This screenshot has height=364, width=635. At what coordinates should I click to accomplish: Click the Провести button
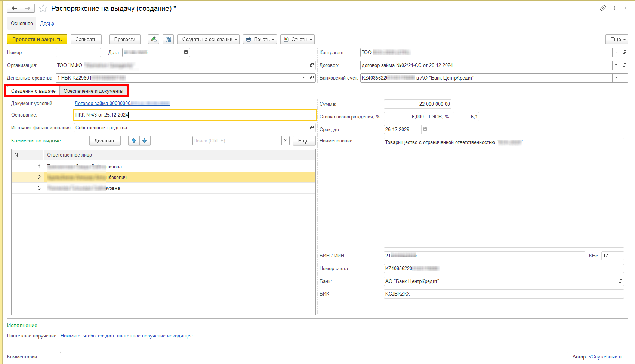[x=125, y=39]
